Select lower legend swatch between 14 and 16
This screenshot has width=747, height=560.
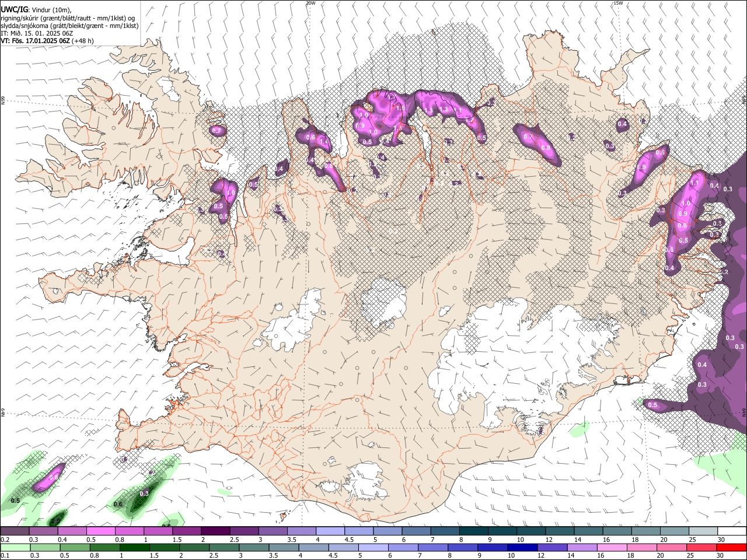[x=582, y=548]
